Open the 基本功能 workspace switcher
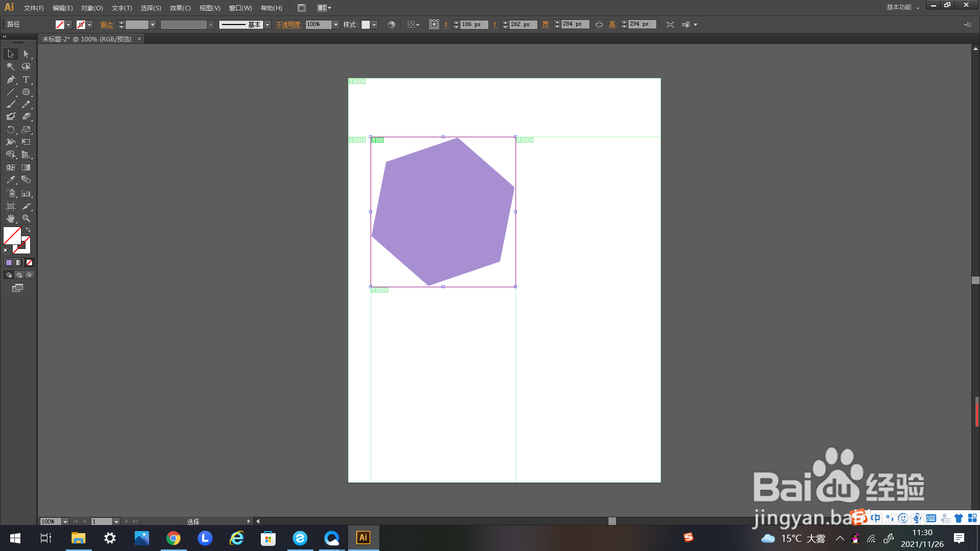980x551 pixels. click(902, 7)
